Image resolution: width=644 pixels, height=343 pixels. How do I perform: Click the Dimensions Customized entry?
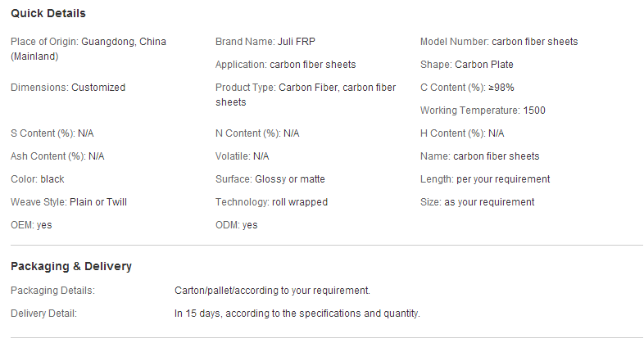(x=68, y=88)
